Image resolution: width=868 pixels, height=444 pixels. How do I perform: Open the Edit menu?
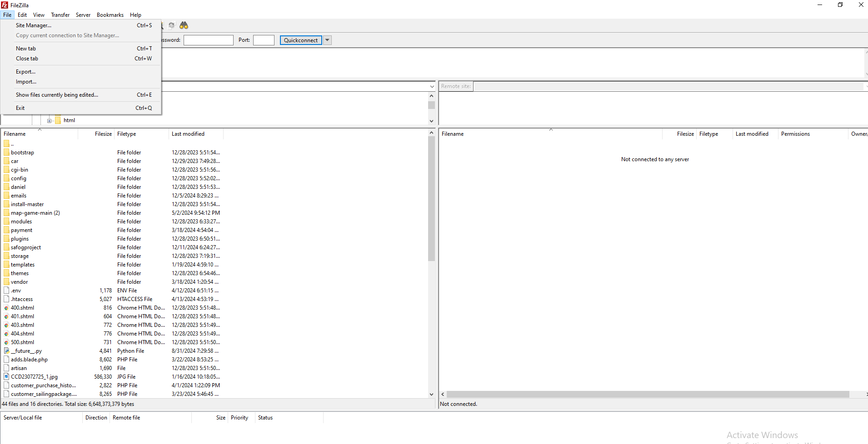pos(22,15)
